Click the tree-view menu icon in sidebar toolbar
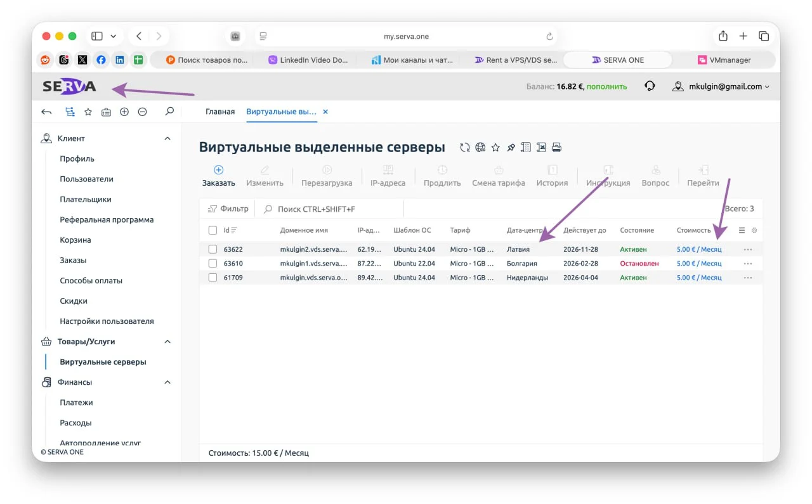This screenshot has height=504, width=812. 70,112
